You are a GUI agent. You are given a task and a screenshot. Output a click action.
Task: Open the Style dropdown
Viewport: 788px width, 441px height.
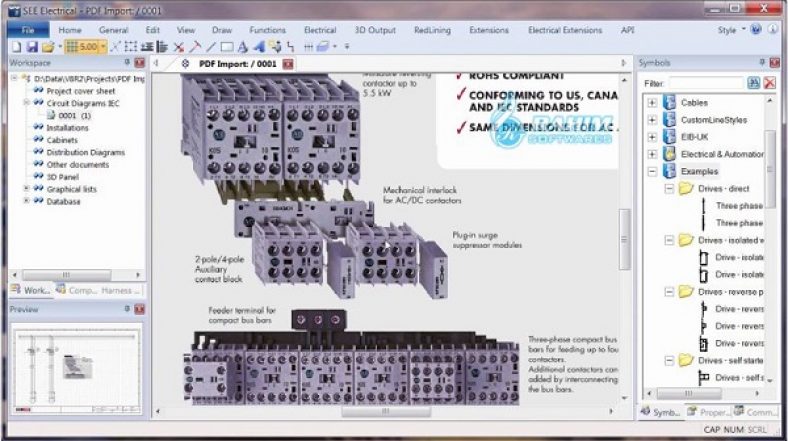[731, 30]
